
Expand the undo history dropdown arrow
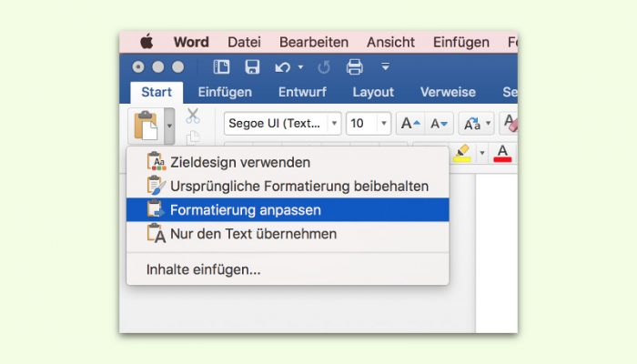click(300, 67)
